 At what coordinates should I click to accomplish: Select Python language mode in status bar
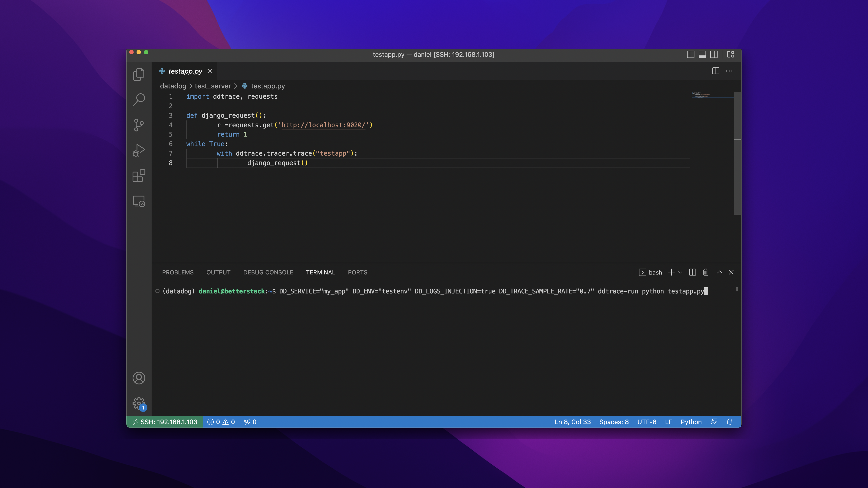691,422
